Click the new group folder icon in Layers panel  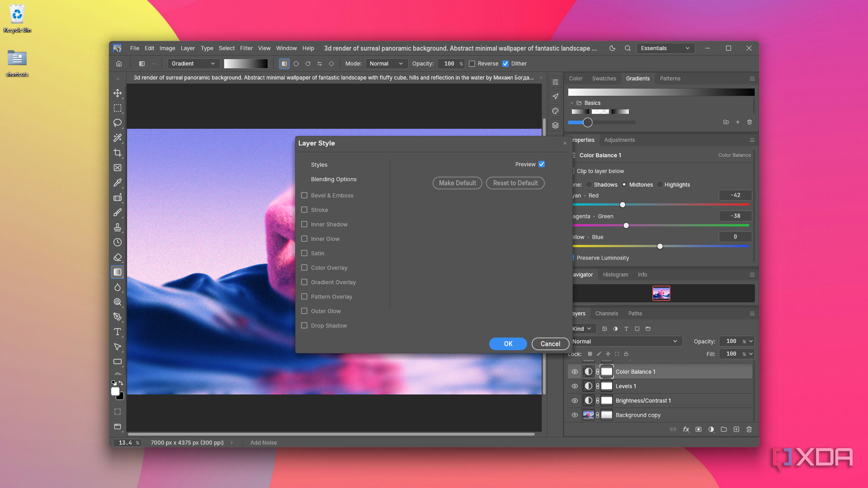[x=724, y=429]
